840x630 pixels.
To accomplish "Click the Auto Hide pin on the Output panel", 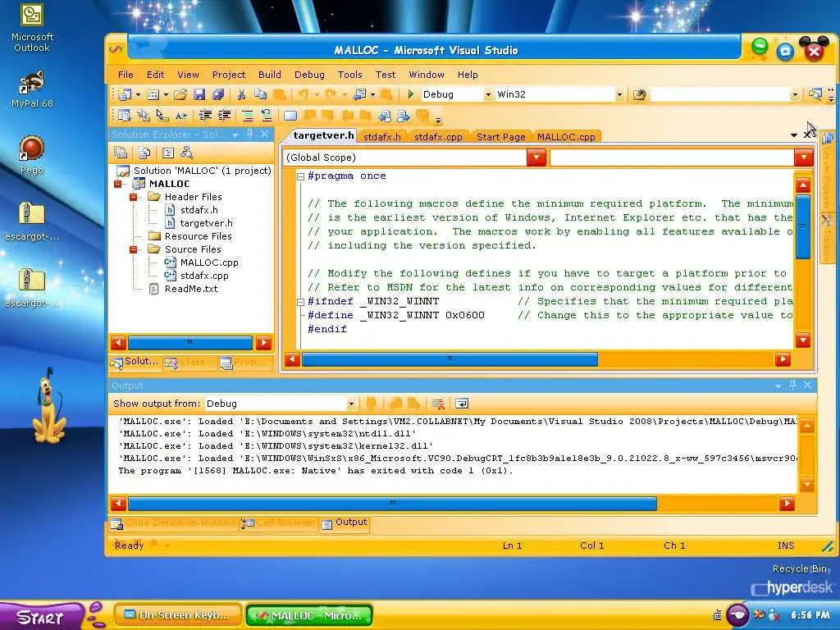I will pos(792,385).
